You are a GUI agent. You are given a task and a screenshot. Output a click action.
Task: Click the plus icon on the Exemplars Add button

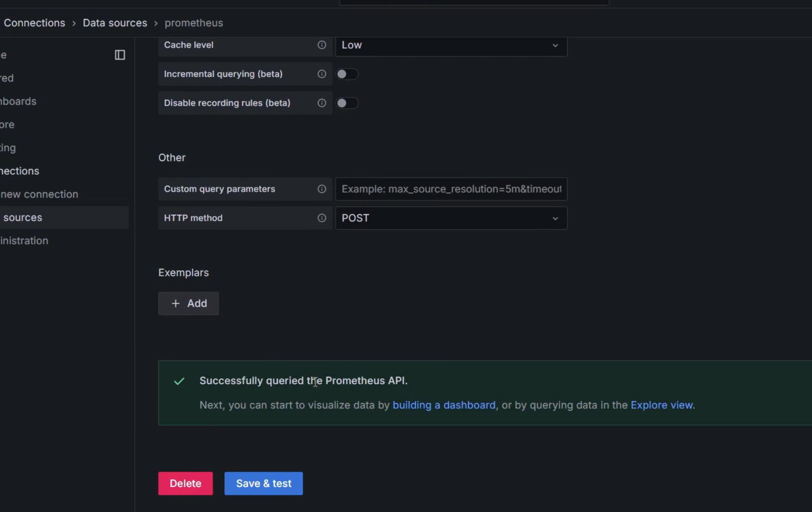click(175, 304)
